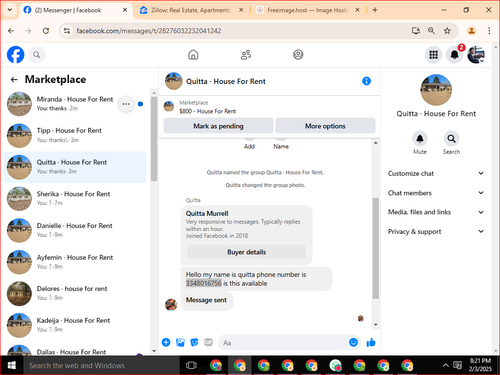
Task: Go to the Home feed icon
Action: (x=193, y=54)
